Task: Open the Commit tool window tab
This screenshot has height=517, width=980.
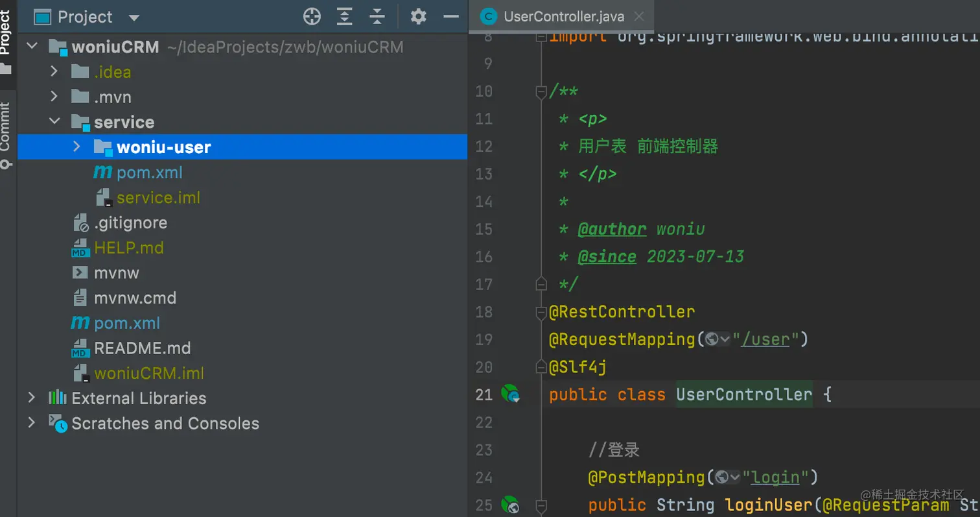Action: coord(6,135)
